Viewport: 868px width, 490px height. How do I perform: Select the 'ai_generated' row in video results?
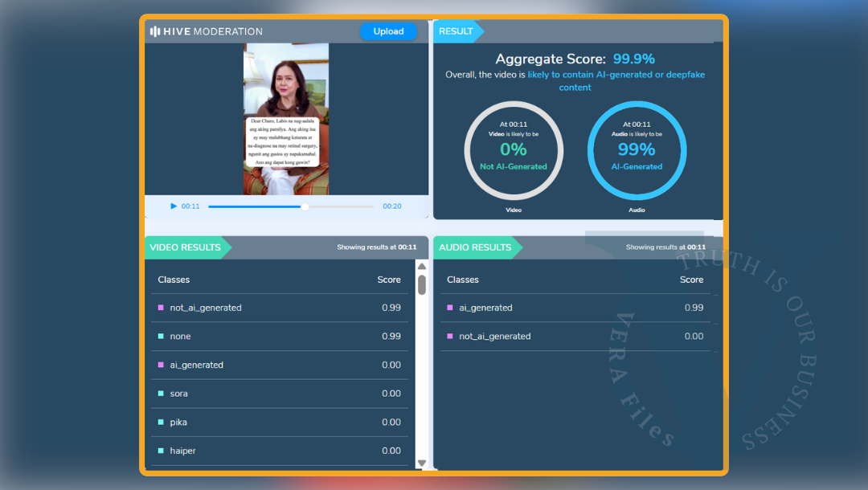(280, 365)
